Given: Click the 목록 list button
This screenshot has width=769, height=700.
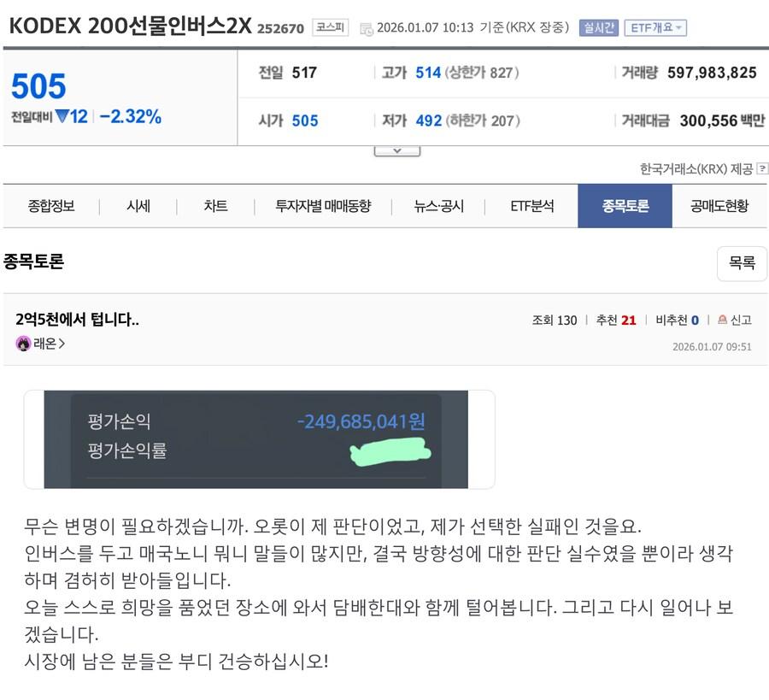Looking at the screenshot, I should click(742, 263).
